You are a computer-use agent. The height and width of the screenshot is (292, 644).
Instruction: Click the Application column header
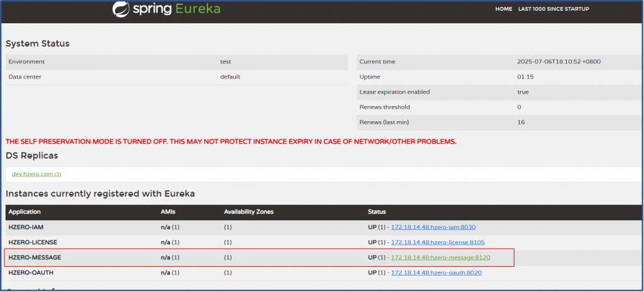[x=25, y=212]
